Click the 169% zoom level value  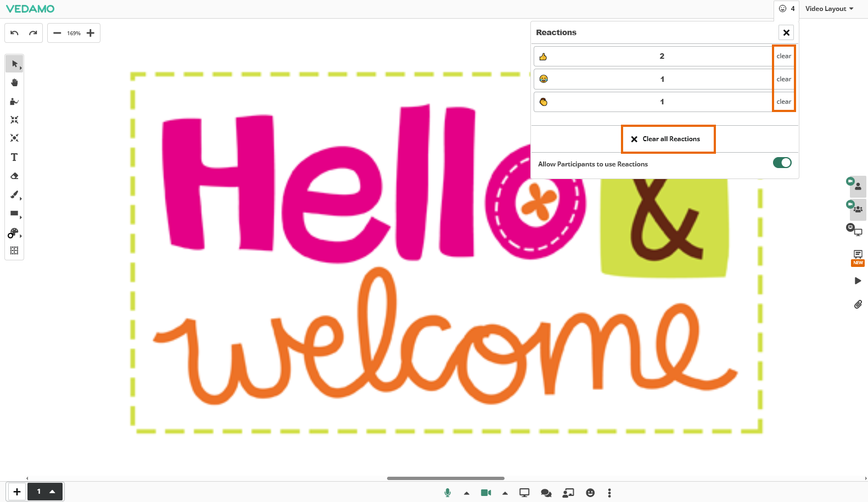(x=74, y=34)
